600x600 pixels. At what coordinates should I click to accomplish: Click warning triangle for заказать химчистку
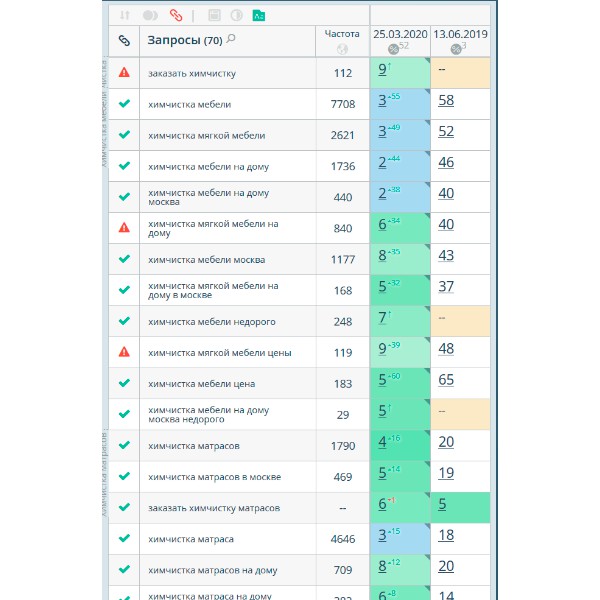pos(124,72)
